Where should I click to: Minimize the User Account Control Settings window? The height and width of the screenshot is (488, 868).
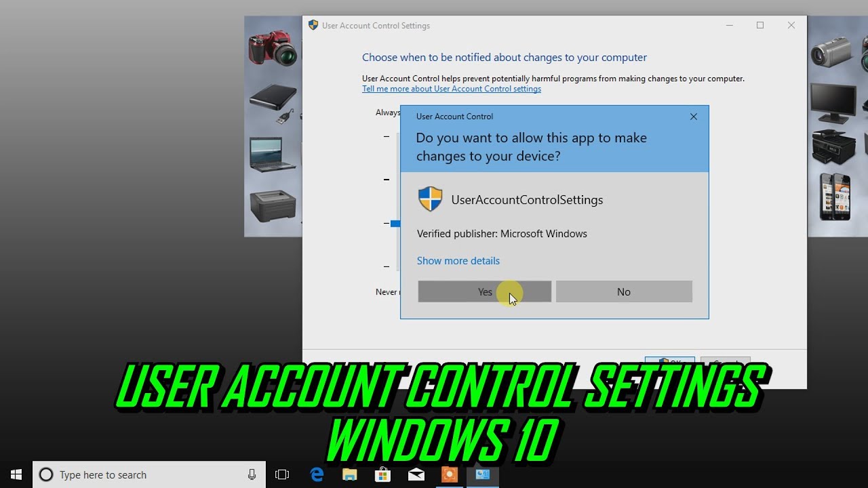coord(729,25)
